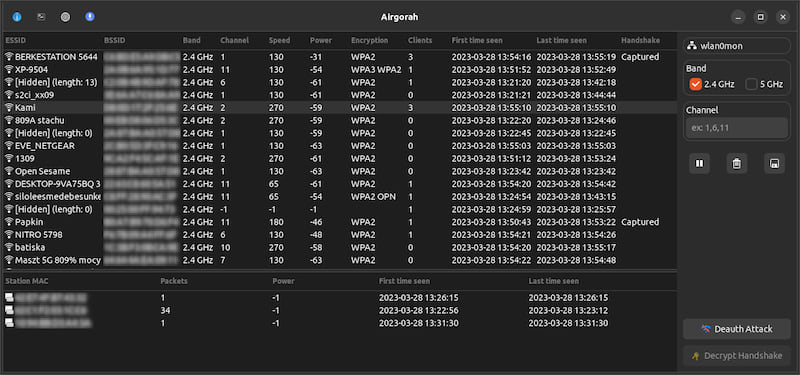
Task: Click the Wi-Fi icon beside EVE_NETGEAR
Action: tap(9, 146)
